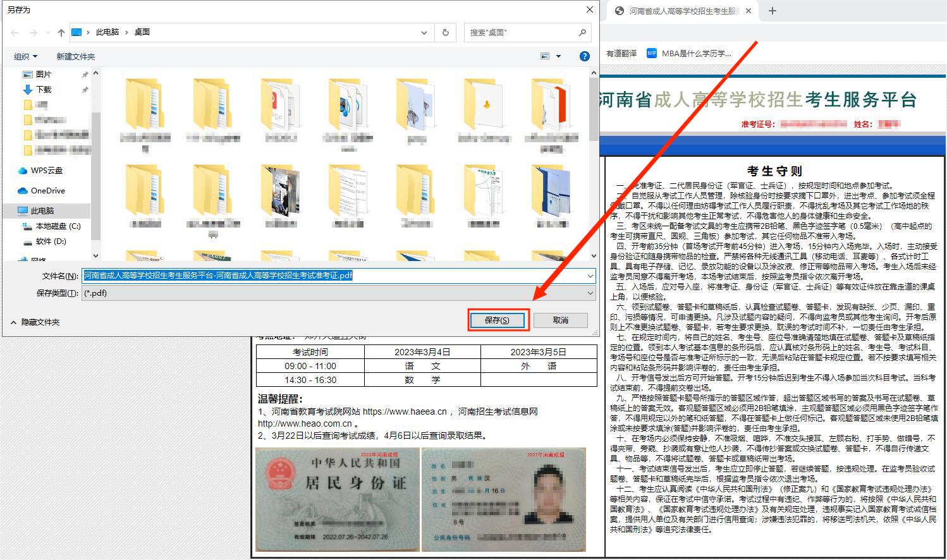
Task: Click the search magnifier icon
Action: tap(582, 32)
